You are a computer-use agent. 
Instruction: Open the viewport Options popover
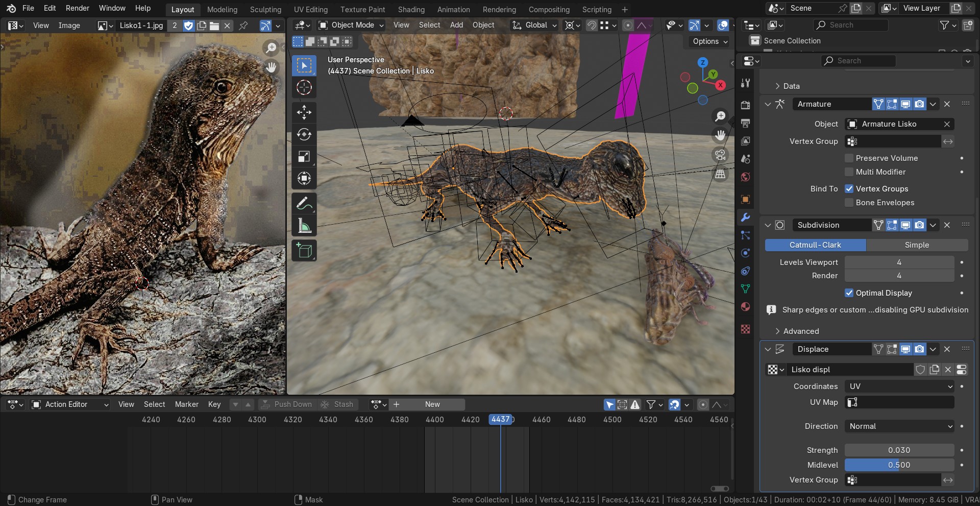(x=710, y=41)
